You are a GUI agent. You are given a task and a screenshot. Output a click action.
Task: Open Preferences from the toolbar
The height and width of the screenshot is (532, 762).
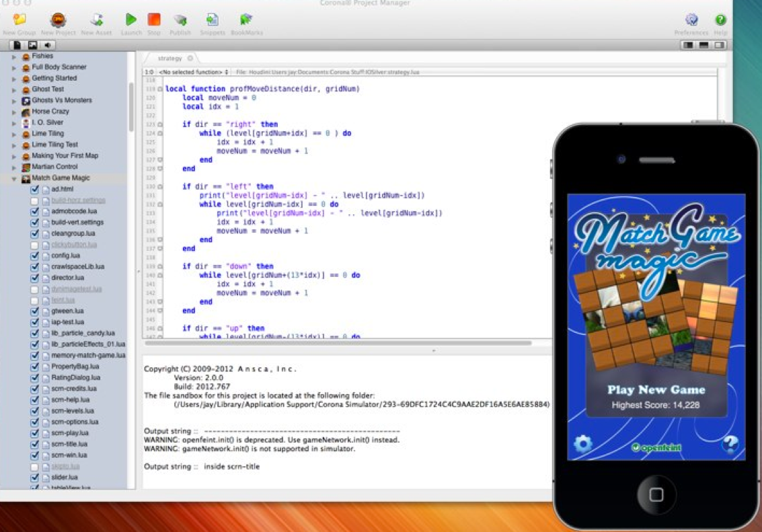pyautogui.click(x=691, y=20)
